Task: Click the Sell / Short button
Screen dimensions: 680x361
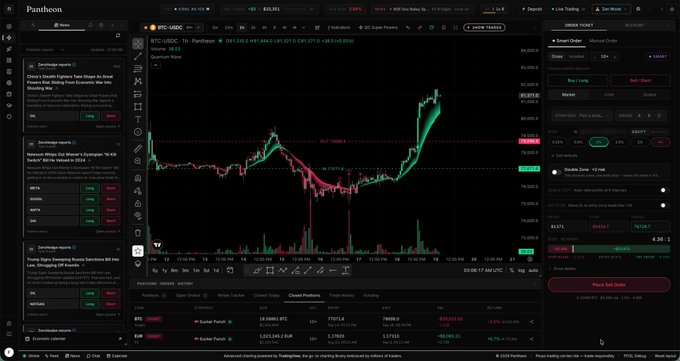Action: (640, 81)
